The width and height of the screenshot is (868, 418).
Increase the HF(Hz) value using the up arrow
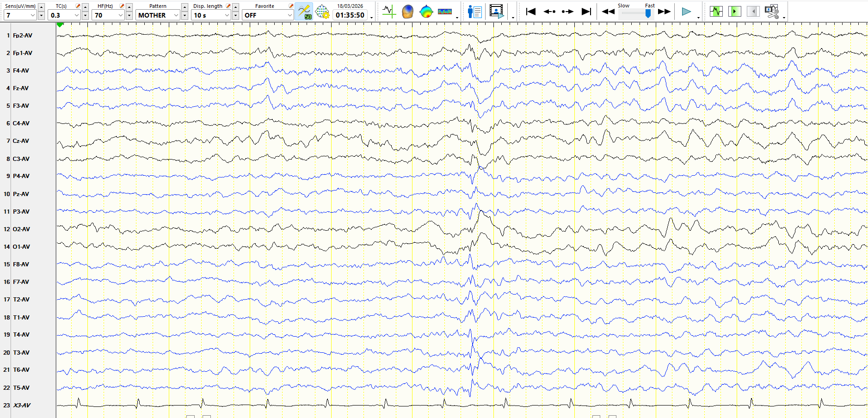(129, 7)
